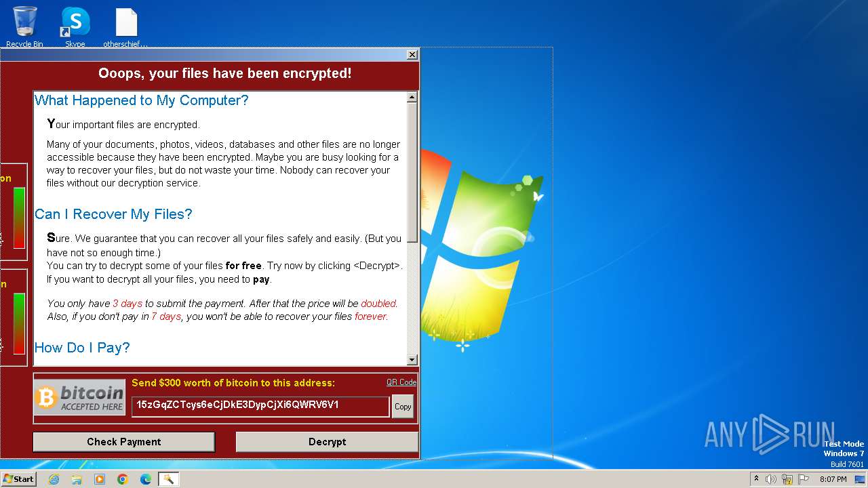
Task: Click the heading 'Can I Recover My Files?'
Action: 113,214
